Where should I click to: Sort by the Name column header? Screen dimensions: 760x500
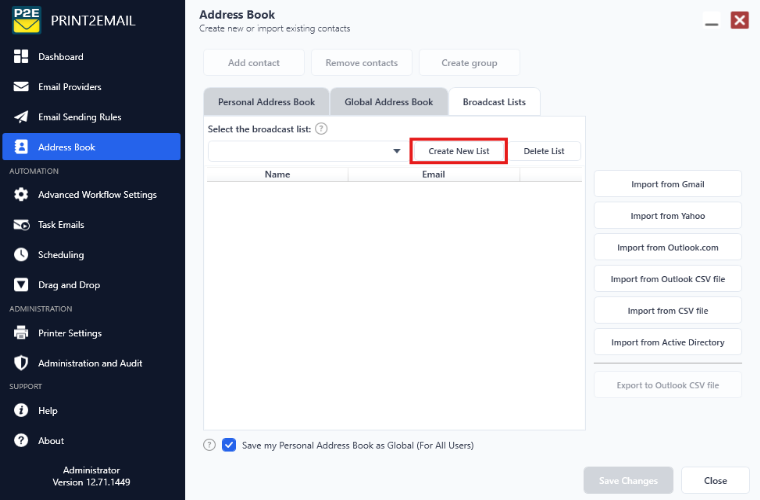click(277, 174)
